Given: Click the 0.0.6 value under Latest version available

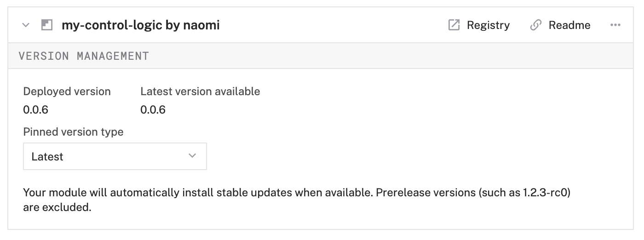Looking at the screenshot, I should 153,110.
